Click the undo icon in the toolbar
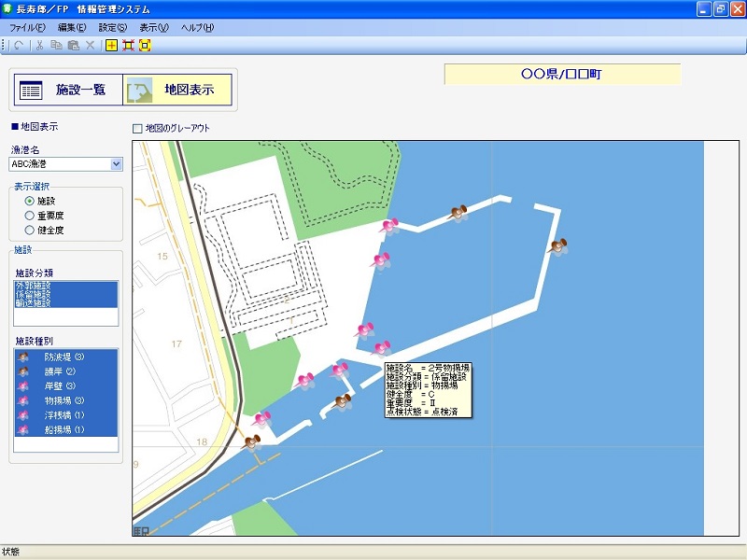This screenshot has width=747, height=560. (19, 45)
